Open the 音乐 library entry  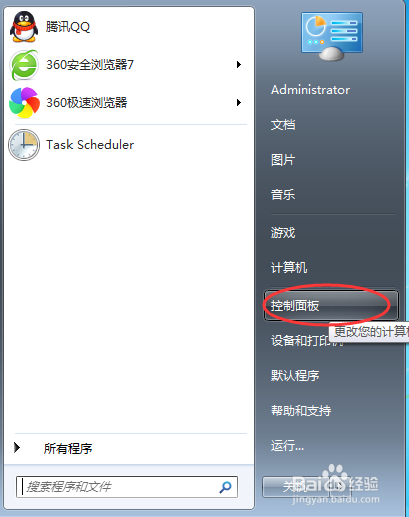pyautogui.click(x=283, y=195)
